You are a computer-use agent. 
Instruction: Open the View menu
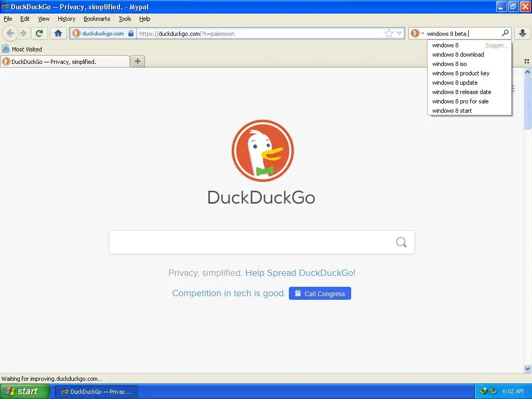coord(44,19)
